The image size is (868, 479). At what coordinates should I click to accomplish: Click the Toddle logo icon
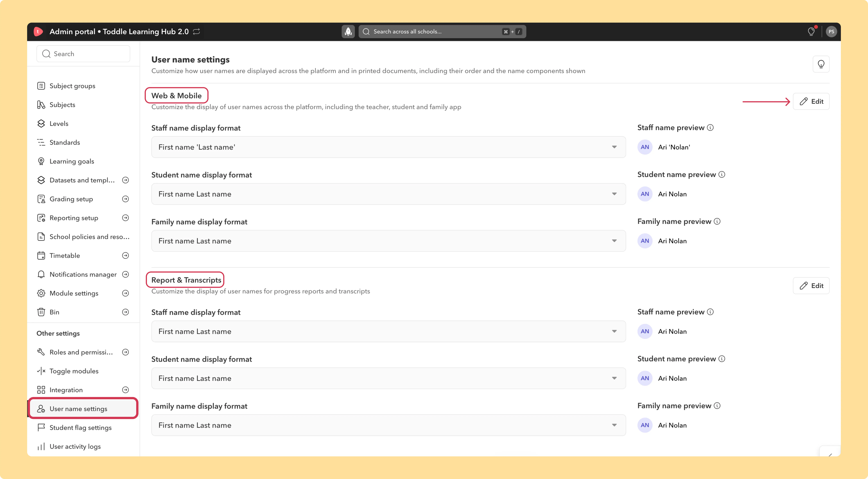tap(38, 31)
